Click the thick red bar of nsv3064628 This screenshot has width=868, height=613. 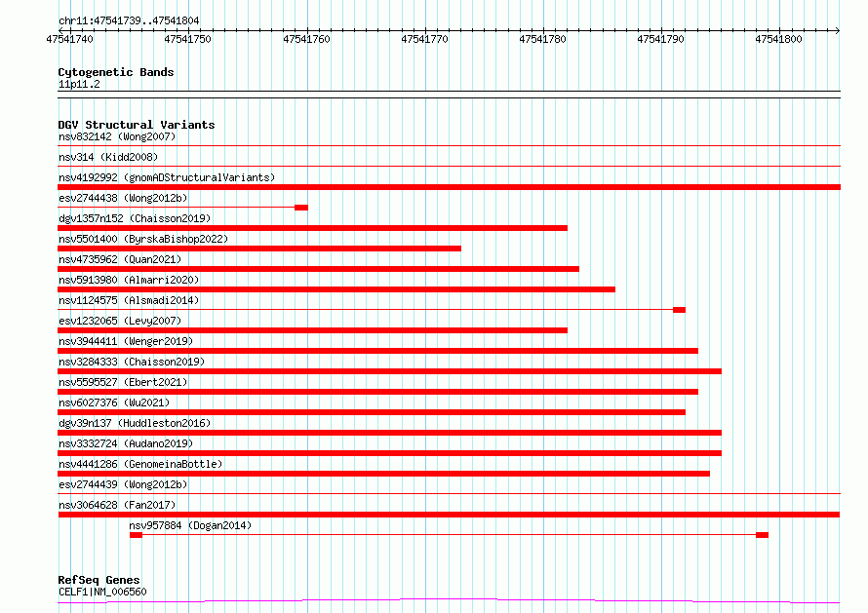coord(449,515)
